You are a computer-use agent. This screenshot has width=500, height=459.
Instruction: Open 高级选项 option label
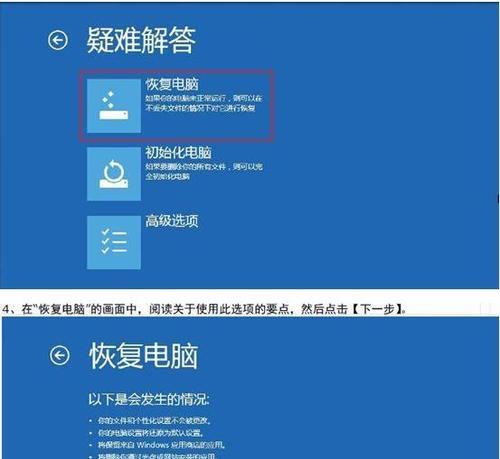(x=172, y=221)
